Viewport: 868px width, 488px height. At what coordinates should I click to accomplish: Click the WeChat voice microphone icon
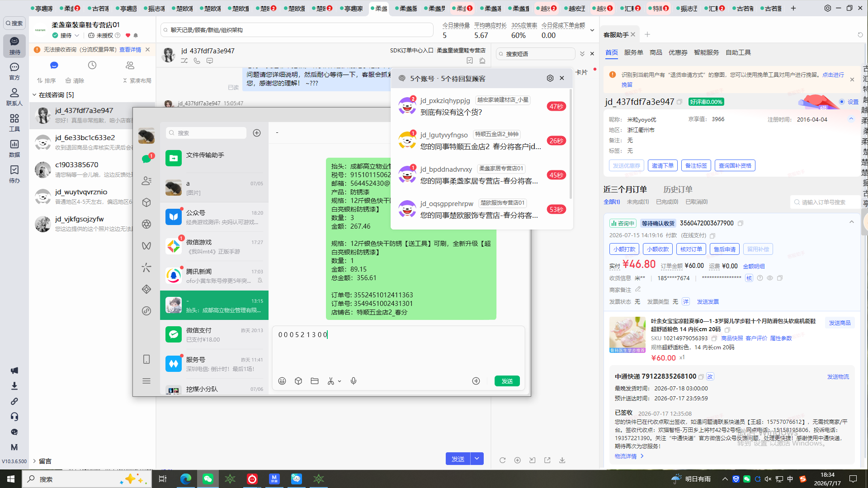pos(354,381)
